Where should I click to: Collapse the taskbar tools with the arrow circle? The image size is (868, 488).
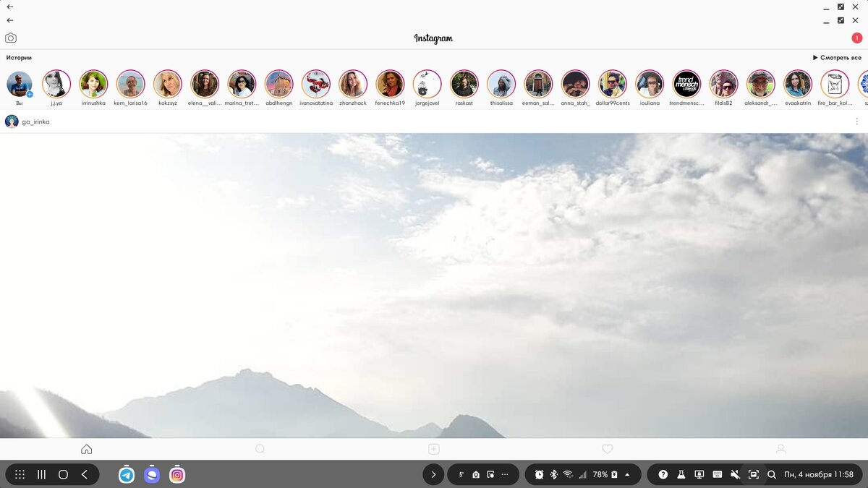tap(433, 474)
